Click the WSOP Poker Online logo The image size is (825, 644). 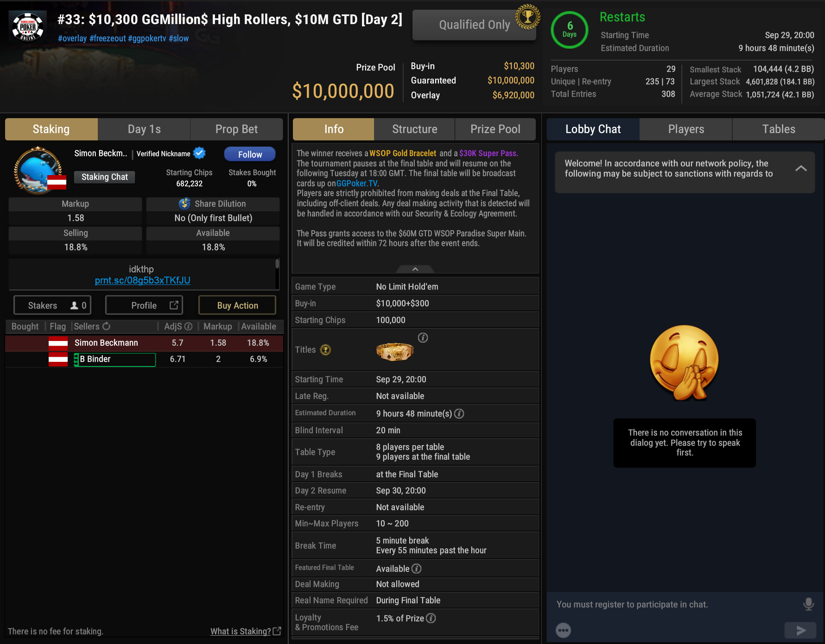coord(28,26)
